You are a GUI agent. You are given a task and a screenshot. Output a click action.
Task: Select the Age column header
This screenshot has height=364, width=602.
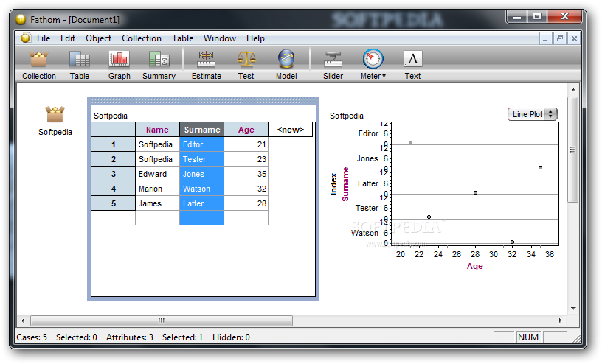coord(246,130)
